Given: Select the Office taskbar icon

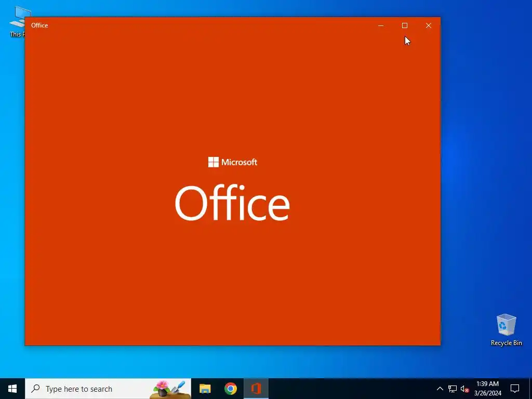Looking at the screenshot, I should coord(256,389).
